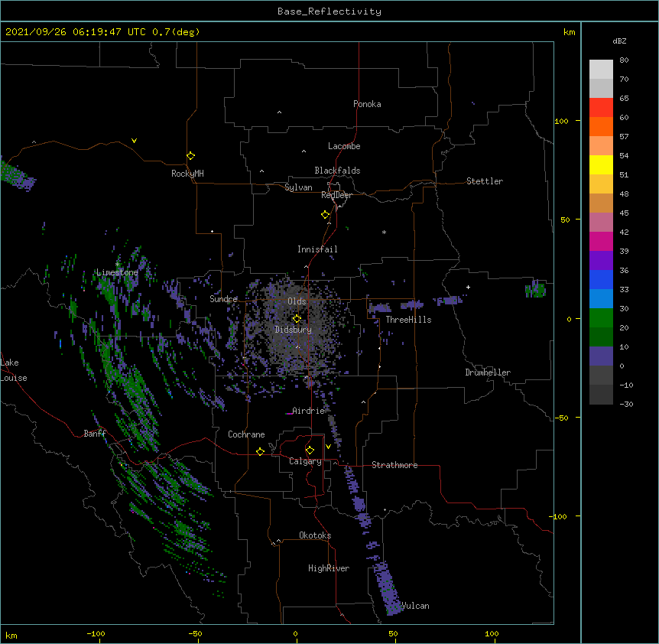
Task: Click the yellow diamond marker below Cochrane label
Action: coord(260,451)
